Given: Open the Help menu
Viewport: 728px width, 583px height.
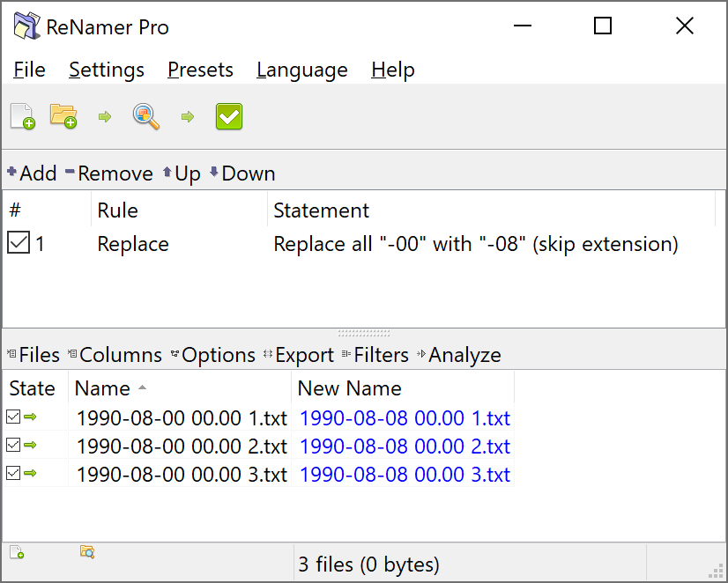Looking at the screenshot, I should pos(393,70).
